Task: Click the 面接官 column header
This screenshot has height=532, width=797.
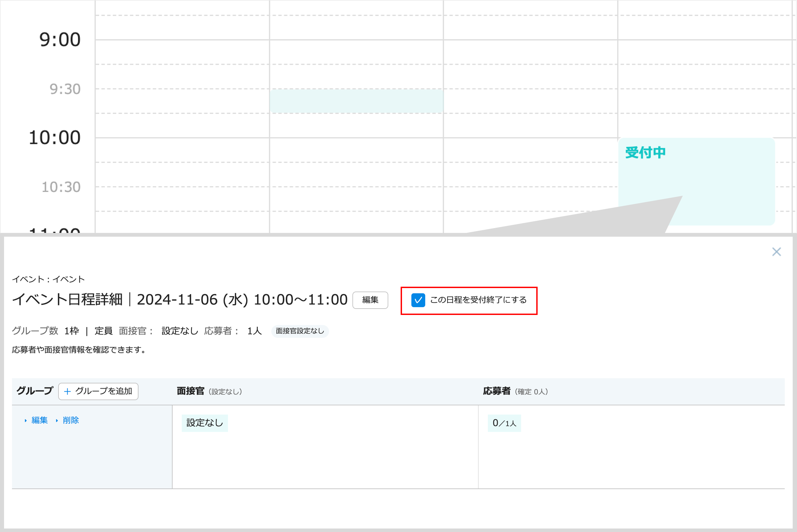Action: [191, 391]
